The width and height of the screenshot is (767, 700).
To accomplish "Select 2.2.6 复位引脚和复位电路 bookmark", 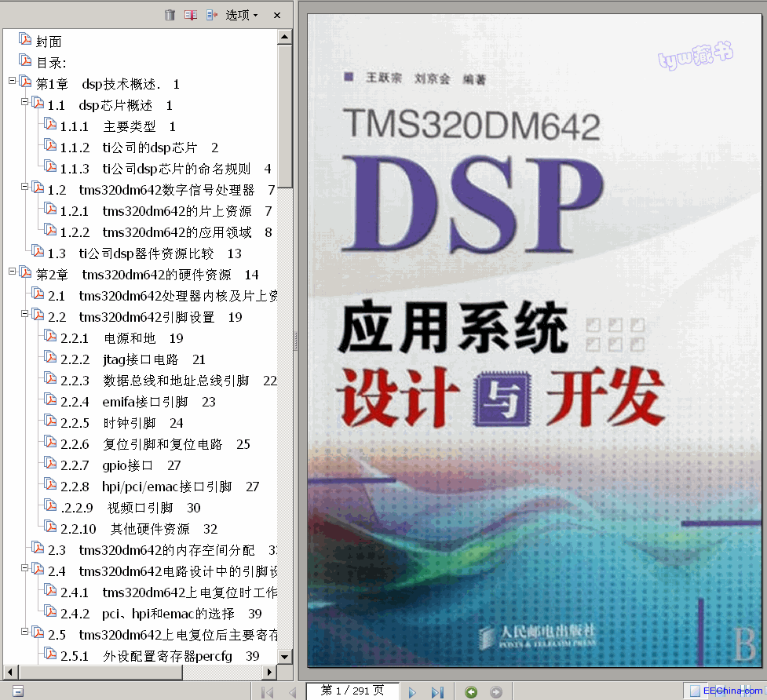I will tap(155, 444).
